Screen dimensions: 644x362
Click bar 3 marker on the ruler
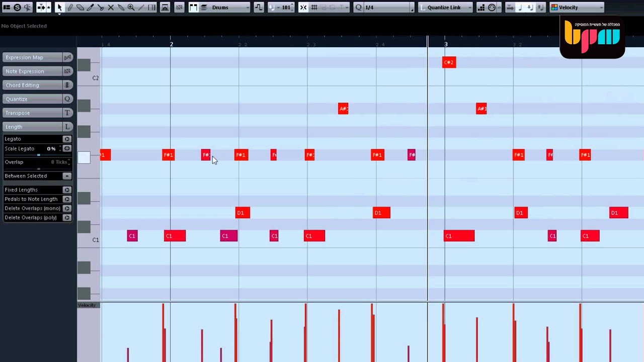[x=445, y=44]
